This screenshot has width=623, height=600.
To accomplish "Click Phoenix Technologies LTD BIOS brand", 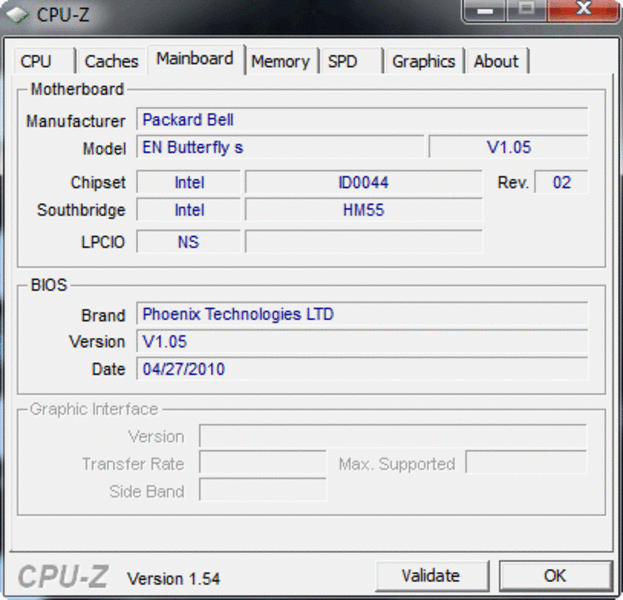I will [x=362, y=314].
